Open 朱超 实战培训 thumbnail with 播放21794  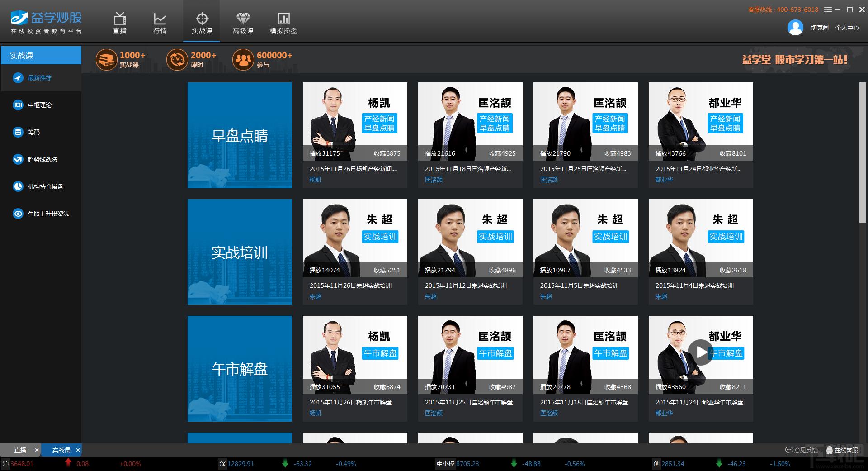(470, 238)
